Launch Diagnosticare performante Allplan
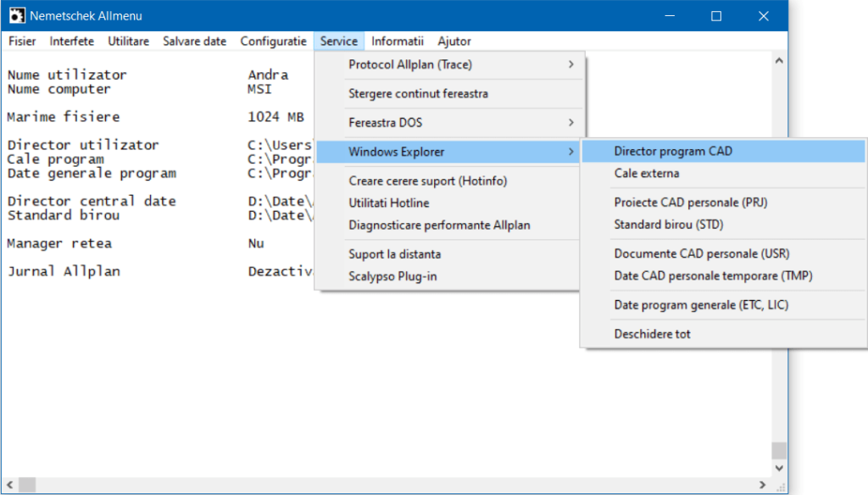 449,225
